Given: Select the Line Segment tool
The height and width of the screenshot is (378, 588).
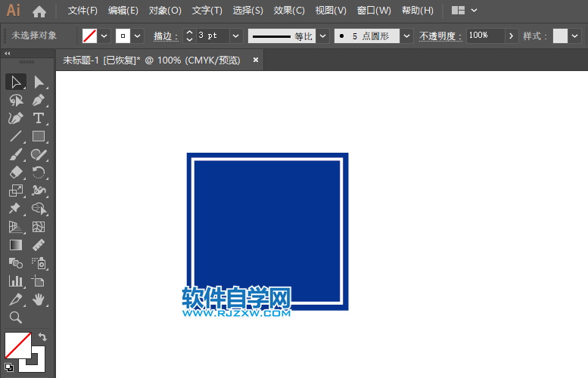Looking at the screenshot, I should [16, 137].
